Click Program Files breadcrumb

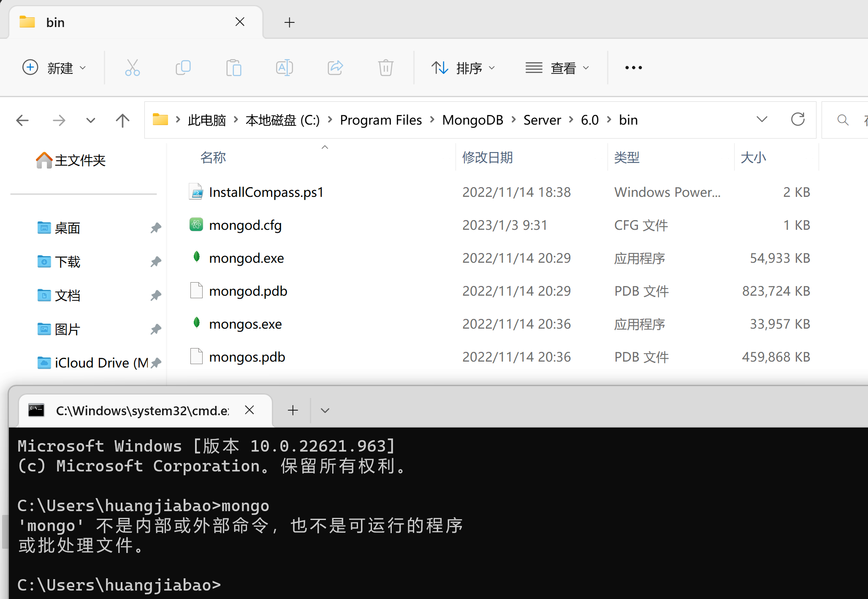pos(381,120)
